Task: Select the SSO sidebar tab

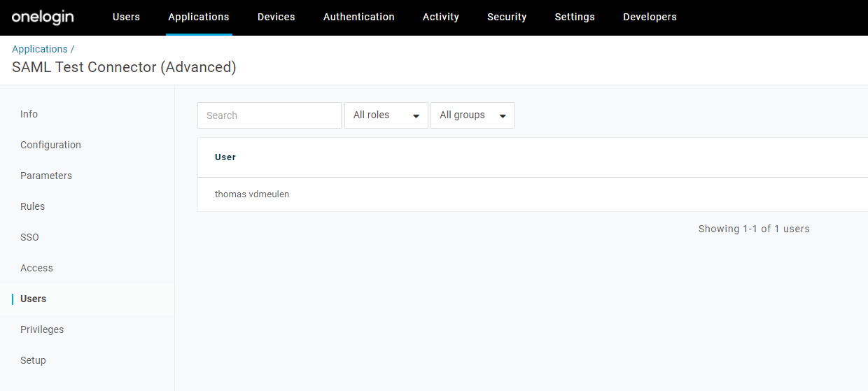Action: [x=29, y=237]
